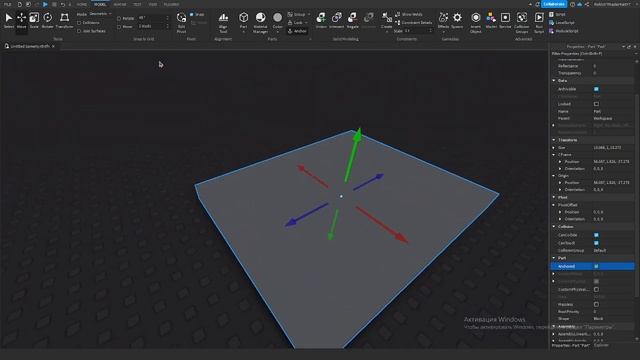This screenshot has width=640, height=360.
Task: Expand the Size property
Action: pos(554,147)
